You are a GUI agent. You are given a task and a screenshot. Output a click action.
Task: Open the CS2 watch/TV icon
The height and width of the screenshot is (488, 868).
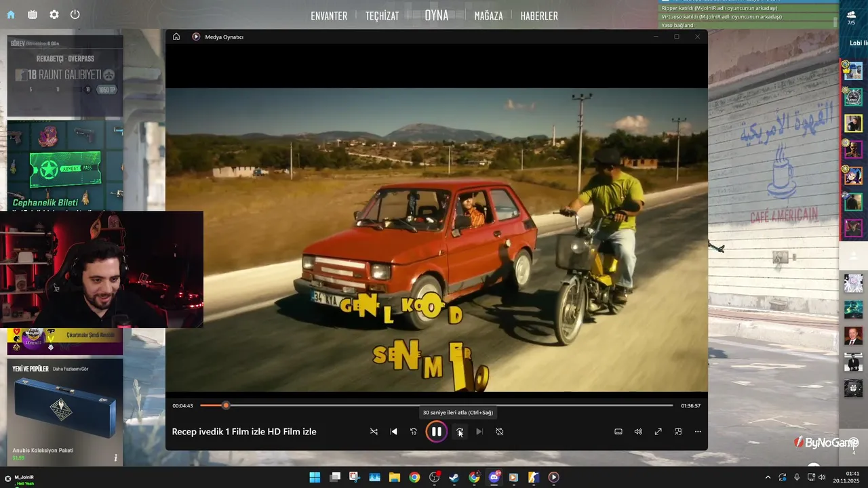pyautogui.click(x=33, y=14)
